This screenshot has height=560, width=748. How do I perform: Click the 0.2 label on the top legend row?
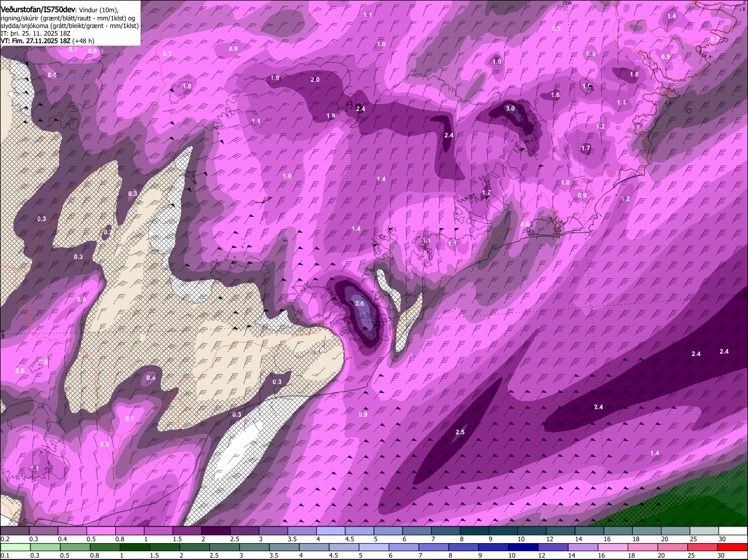(x=5, y=539)
